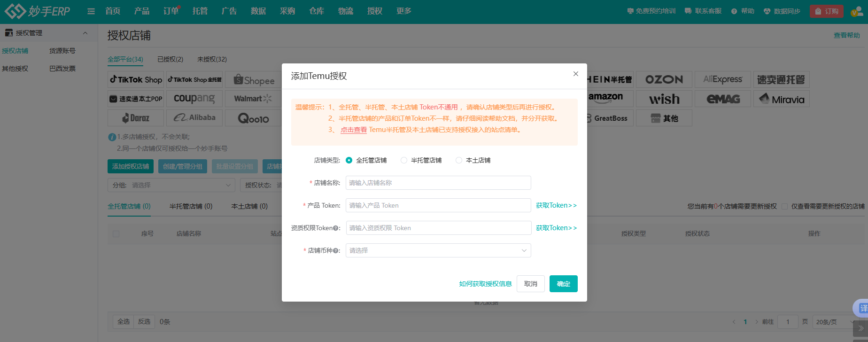
Task: Collapse the 授权管理 sidebar section
Action: pyautogui.click(x=85, y=33)
